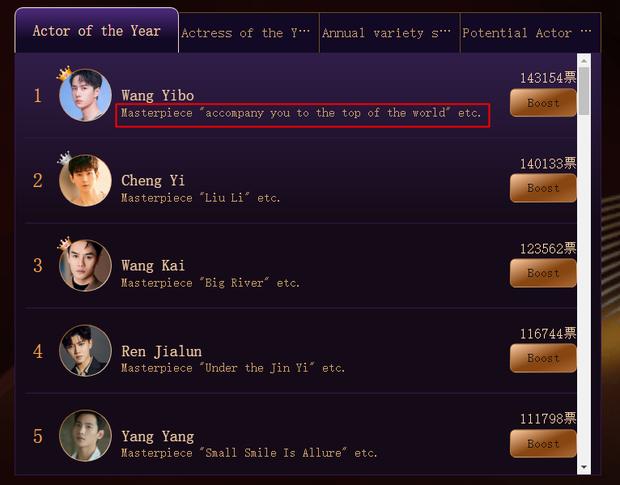
Task: Boost Ren Jialun's votes
Action: 543,358
